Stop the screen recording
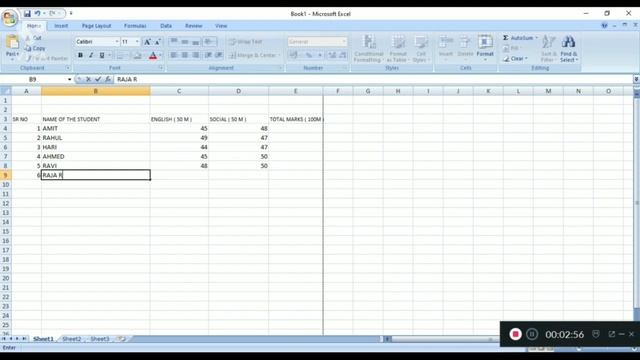The height and width of the screenshot is (360, 640). pos(515,334)
